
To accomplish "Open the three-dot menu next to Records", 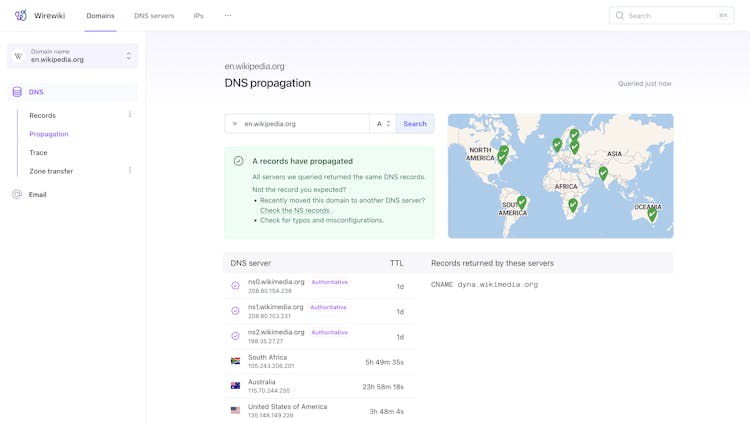I will click(130, 115).
